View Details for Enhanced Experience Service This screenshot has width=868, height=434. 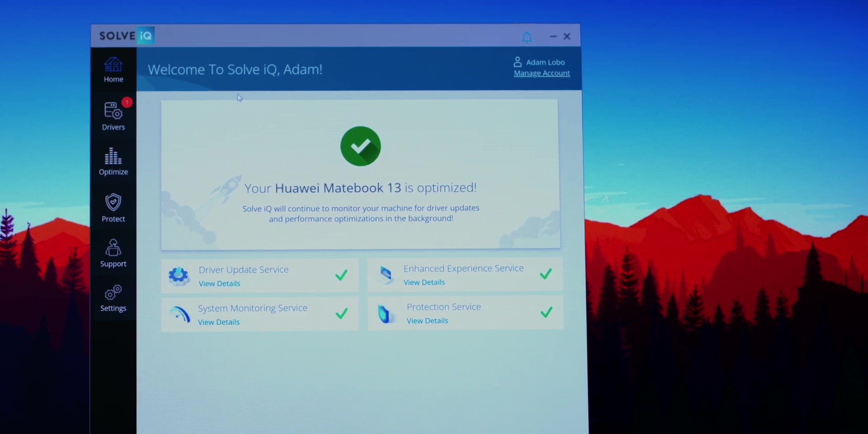tap(424, 282)
